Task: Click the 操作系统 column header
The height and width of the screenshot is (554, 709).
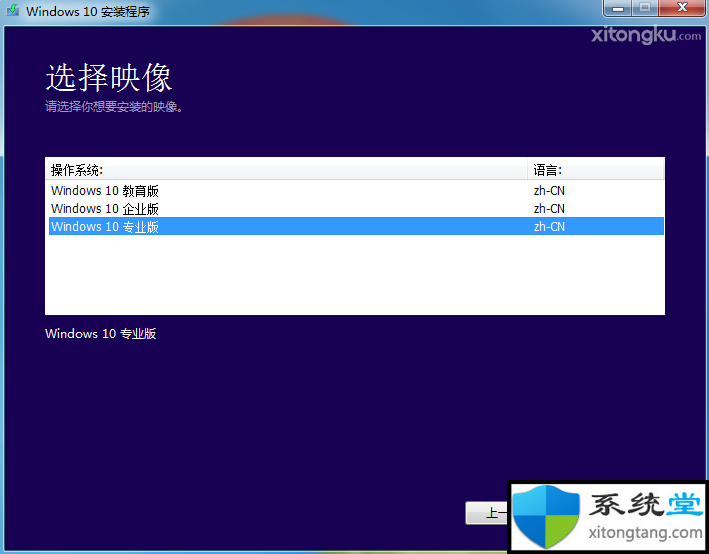Action: click(286, 170)
